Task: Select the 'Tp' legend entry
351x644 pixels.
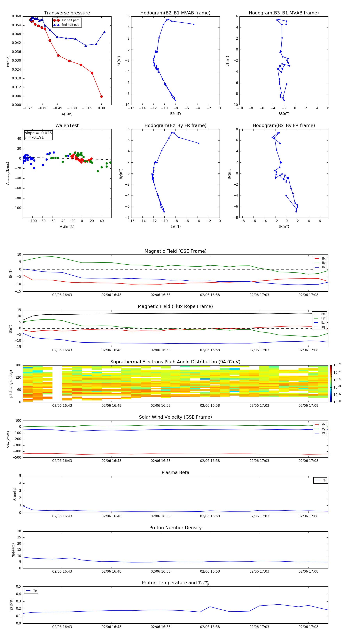Action: [x=31, y=591]
